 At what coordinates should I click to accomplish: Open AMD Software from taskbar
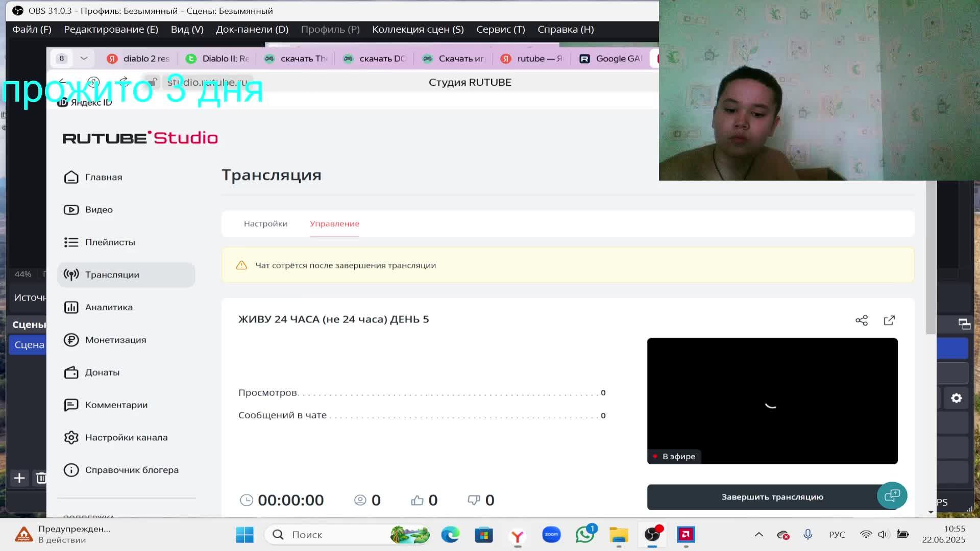tap(686, 535)
